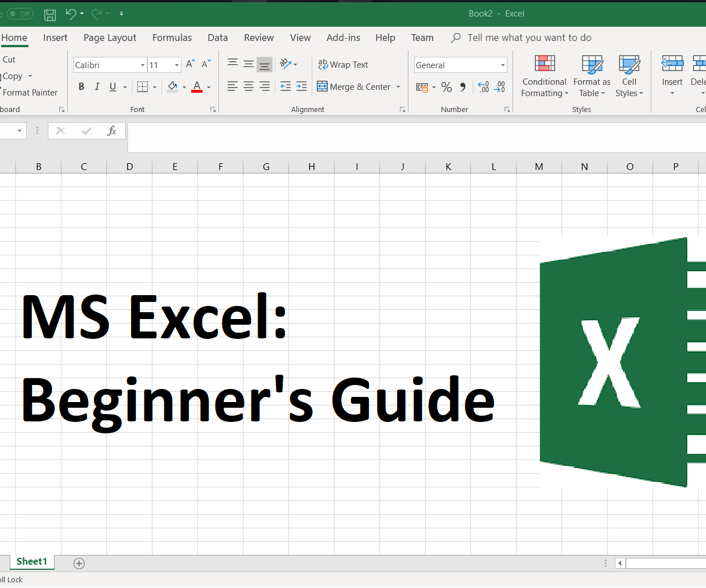This screenshot has width=706, height=588.
Task: Open the Undo history dropdown arrow
Action: click(x=82, y=14)
